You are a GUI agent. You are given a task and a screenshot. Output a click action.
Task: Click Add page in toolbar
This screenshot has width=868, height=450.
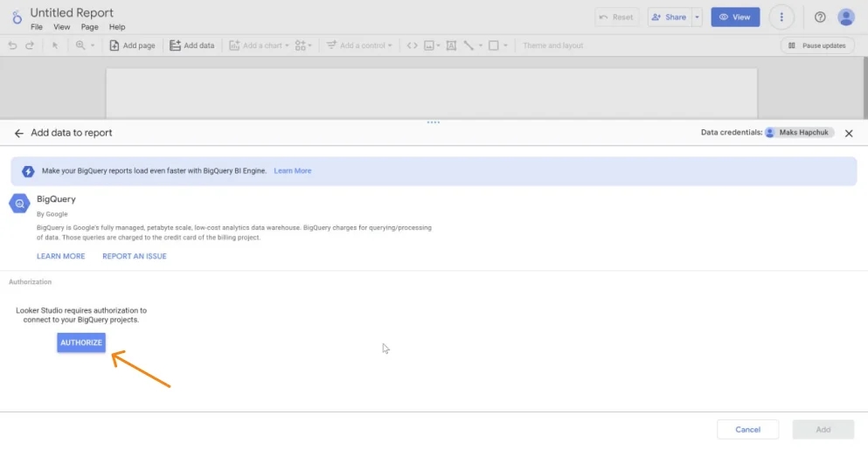132,45
